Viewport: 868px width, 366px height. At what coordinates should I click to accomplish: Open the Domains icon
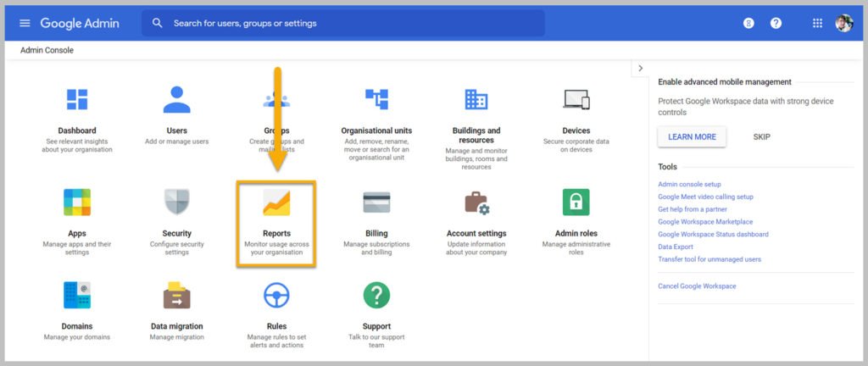[77, 295]
